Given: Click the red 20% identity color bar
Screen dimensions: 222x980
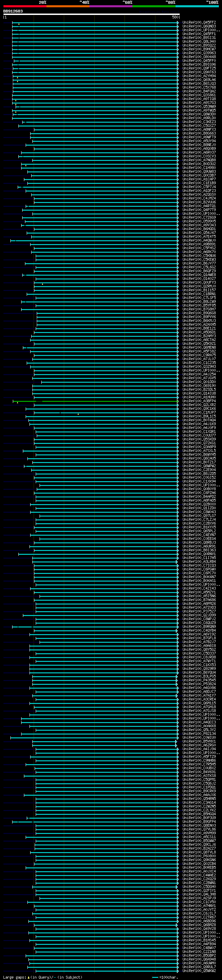Looking at the screenshot, I should coord(25,6).
